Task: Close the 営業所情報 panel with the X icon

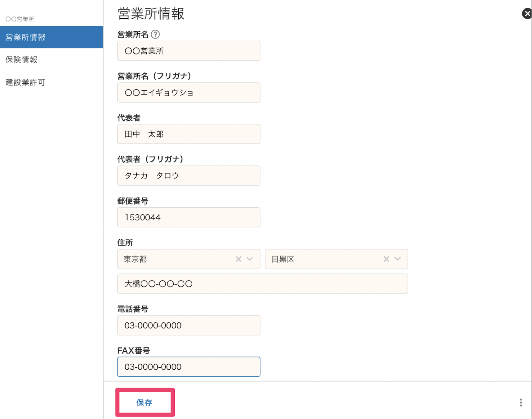Action: click(527, 14)
